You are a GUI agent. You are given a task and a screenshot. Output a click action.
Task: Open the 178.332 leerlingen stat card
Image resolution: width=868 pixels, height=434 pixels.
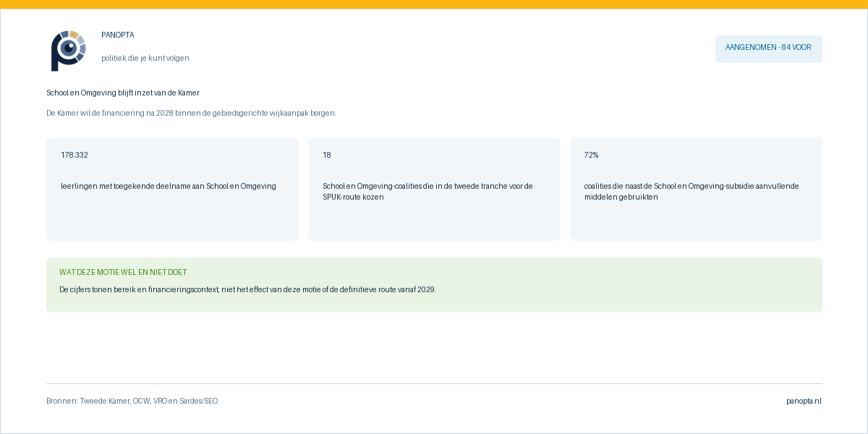172,189
